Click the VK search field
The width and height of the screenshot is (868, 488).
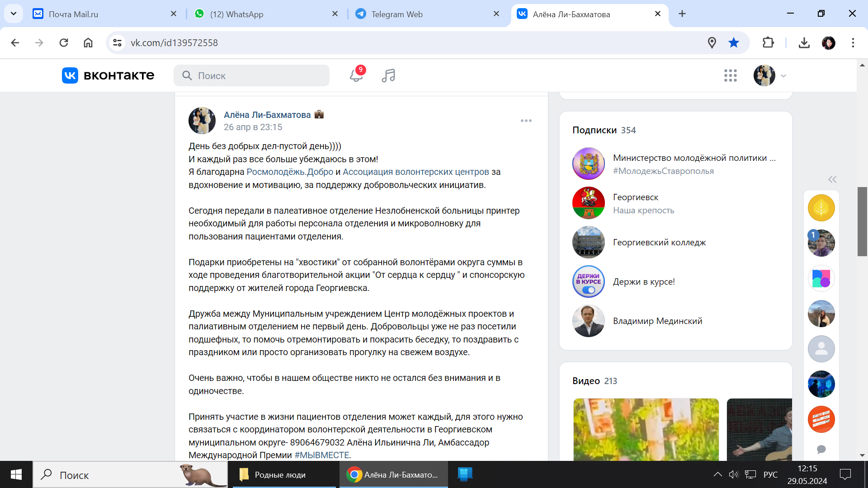(251, 75)
